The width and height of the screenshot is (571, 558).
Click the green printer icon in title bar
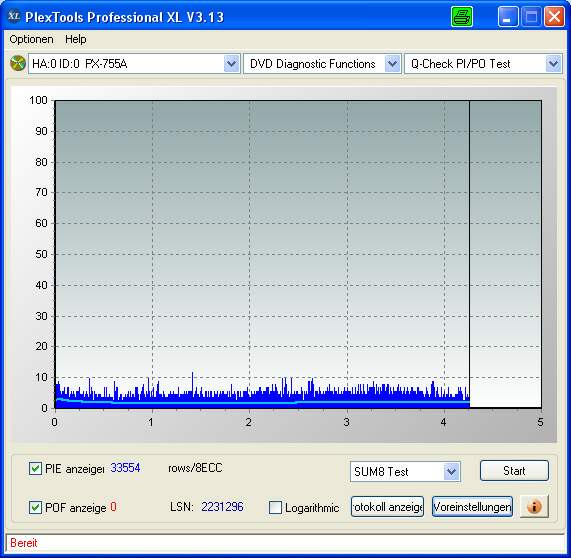pyautogui.click(x=462, y=17)
